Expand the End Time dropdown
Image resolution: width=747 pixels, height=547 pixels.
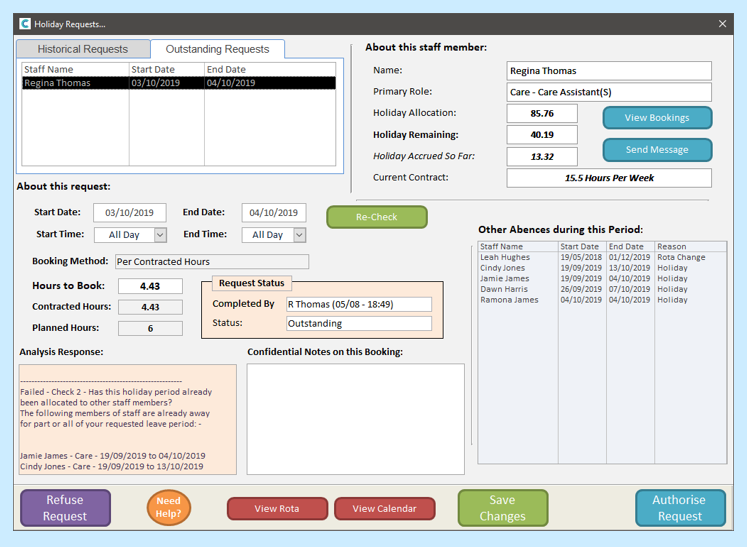298,235
